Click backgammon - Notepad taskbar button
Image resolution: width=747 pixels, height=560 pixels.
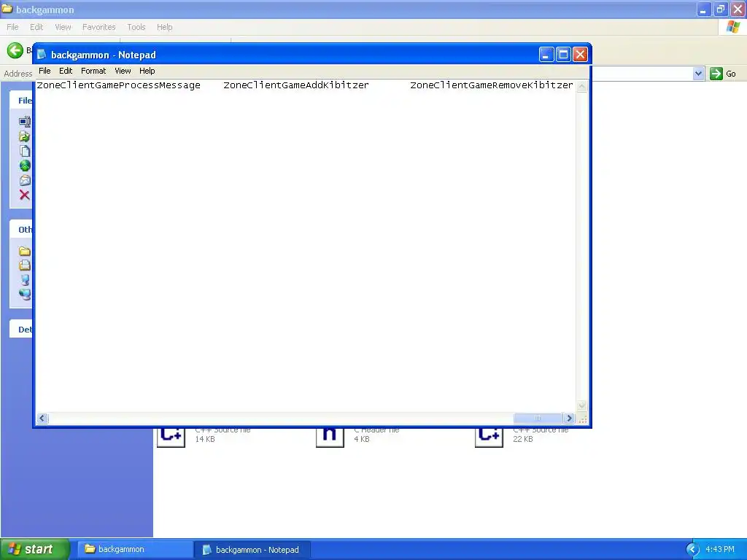(253, 550)
